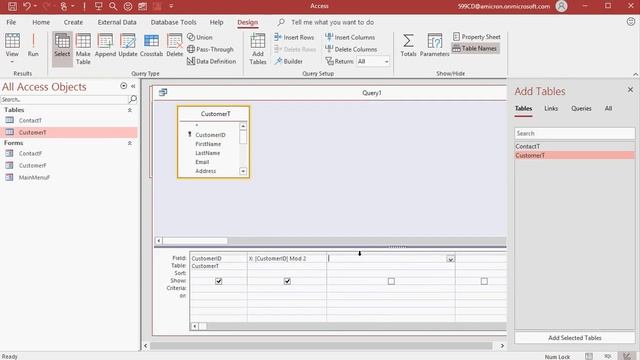Open the MainMenuF form in navigation pane

34,178
